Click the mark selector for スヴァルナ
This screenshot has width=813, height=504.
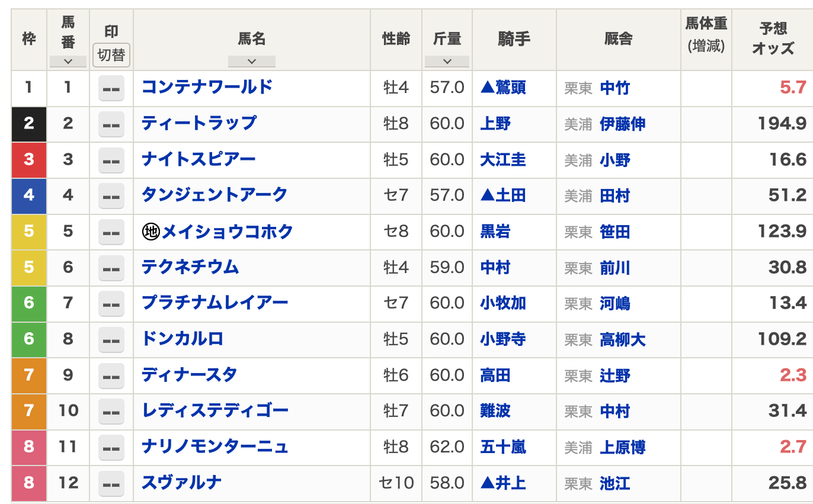point(111,483)
